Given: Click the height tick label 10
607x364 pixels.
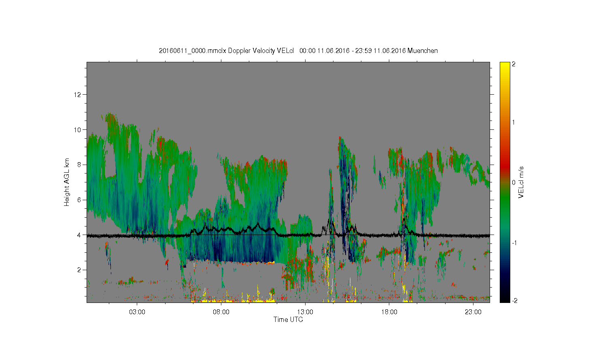Looking at the screenshot, I should coord(78,130).
